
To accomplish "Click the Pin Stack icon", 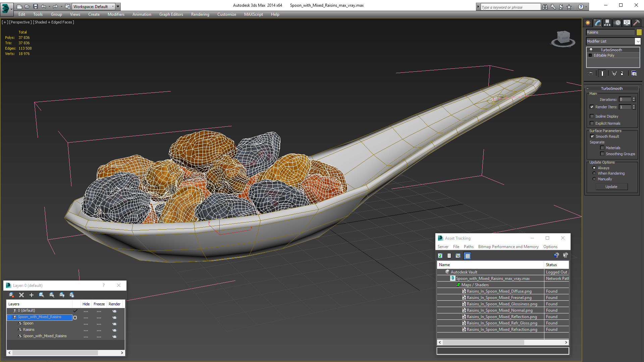I will [591, 73].
